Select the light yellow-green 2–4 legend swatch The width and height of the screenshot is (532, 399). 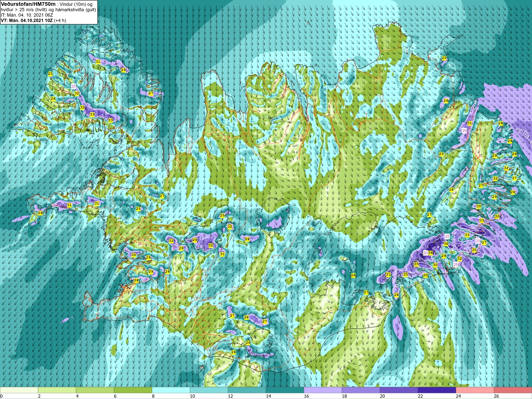pos(57,390)
